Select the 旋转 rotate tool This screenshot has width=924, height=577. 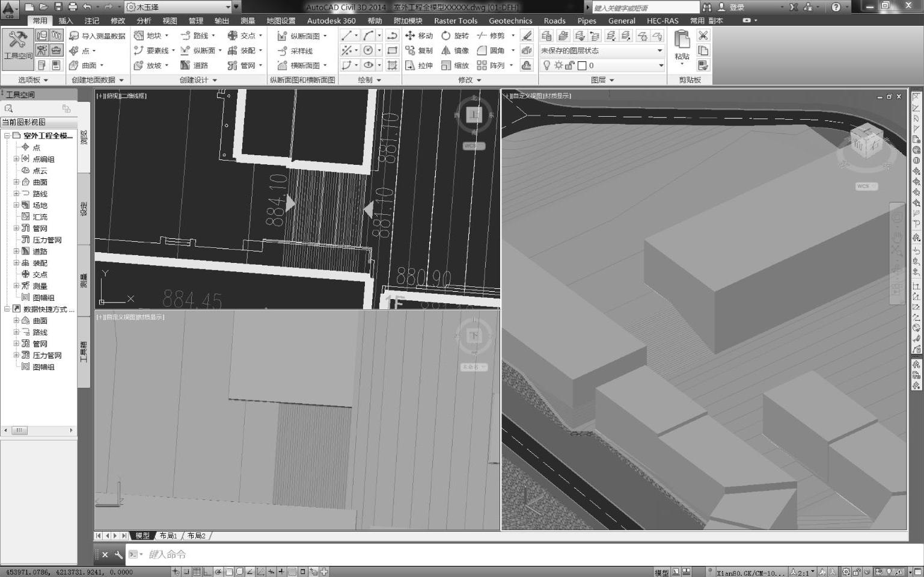pos(455,35)
